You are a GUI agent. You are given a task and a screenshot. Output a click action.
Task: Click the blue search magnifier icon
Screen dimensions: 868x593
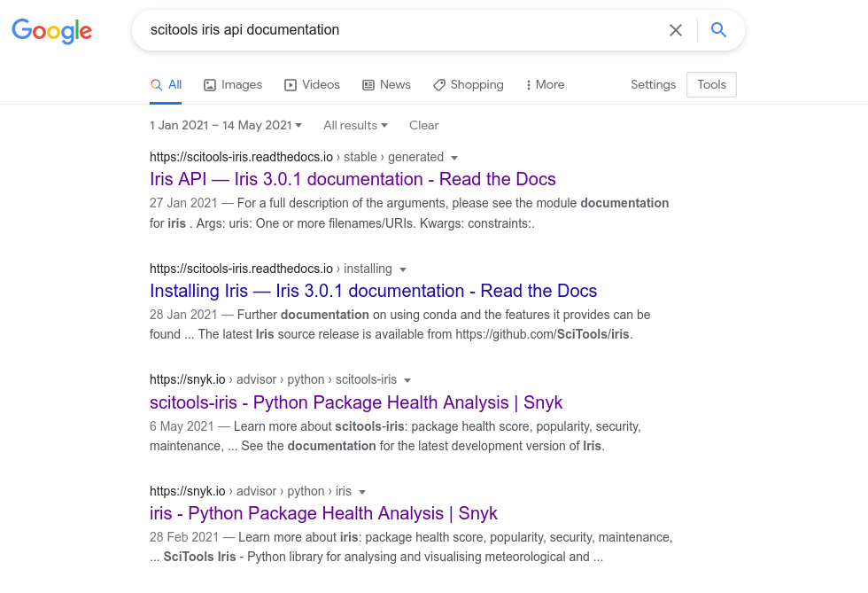pos(718,29)
